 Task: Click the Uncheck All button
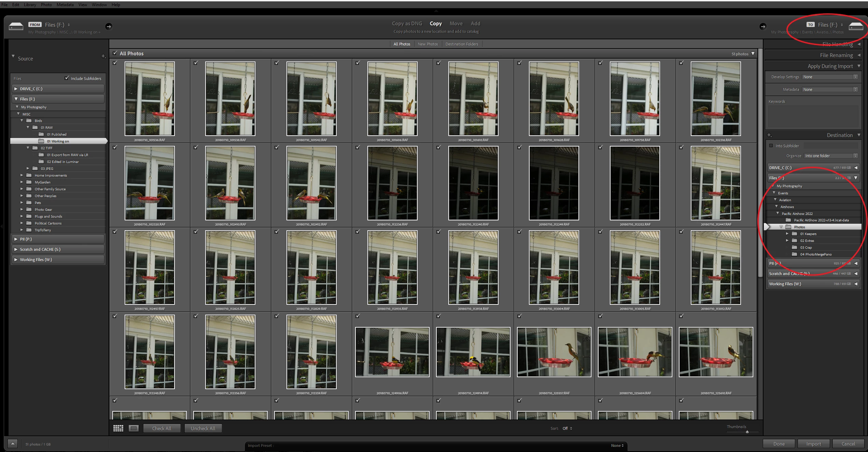click(x=203, y=428)
